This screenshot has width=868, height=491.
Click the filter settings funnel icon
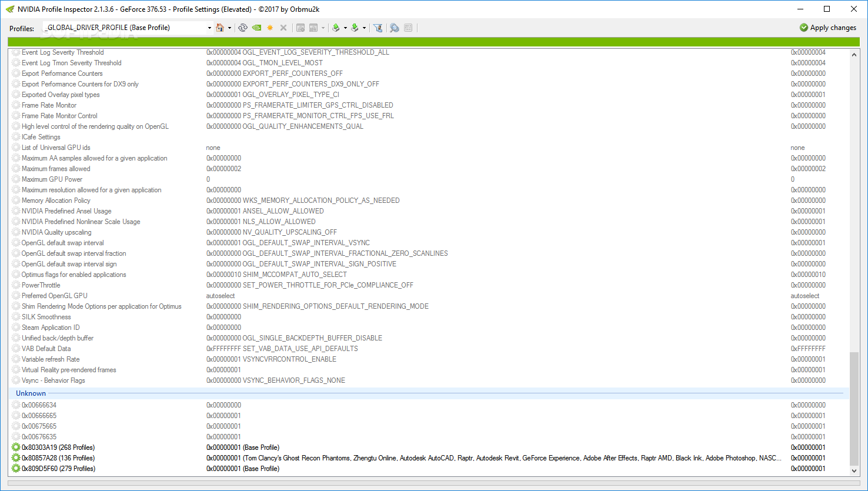378,28
